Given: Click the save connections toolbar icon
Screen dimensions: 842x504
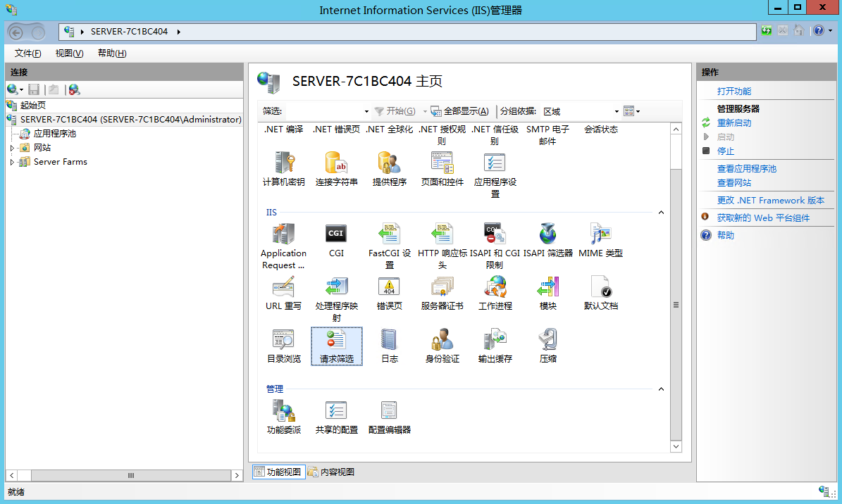Looking at the screenshot, I should coord(34,89).
